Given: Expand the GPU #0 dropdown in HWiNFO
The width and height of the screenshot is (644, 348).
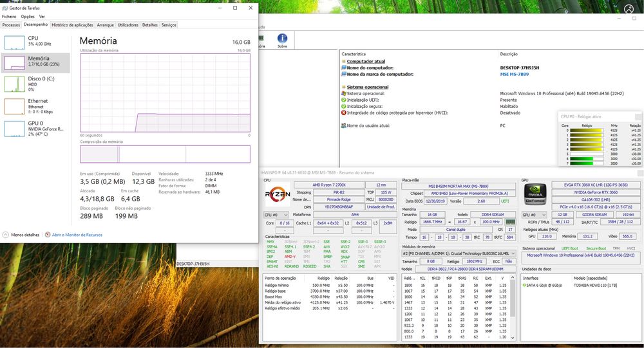Looking at the screenshot, I should pyautogui.click(x=534, y=215).
